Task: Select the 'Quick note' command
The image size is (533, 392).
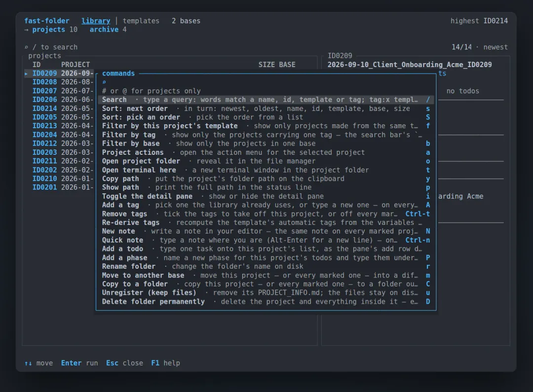Action: (266, 240)
